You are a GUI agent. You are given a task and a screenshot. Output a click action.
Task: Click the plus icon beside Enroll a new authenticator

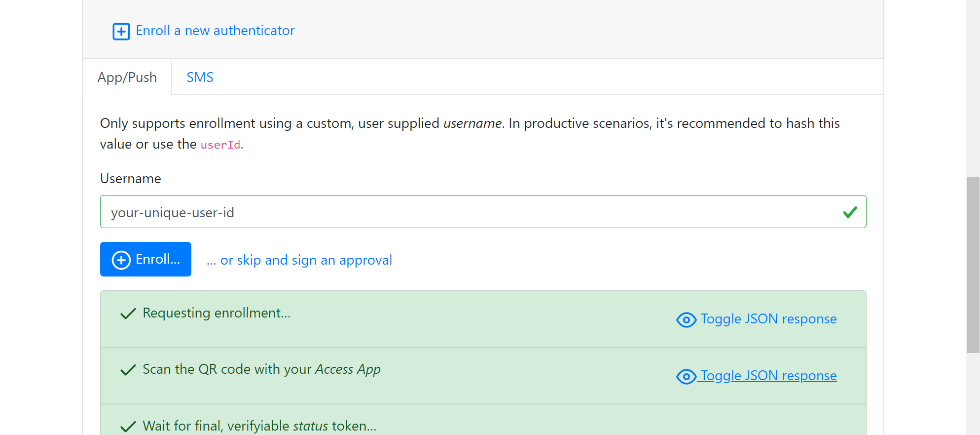(x=121, y=32)
